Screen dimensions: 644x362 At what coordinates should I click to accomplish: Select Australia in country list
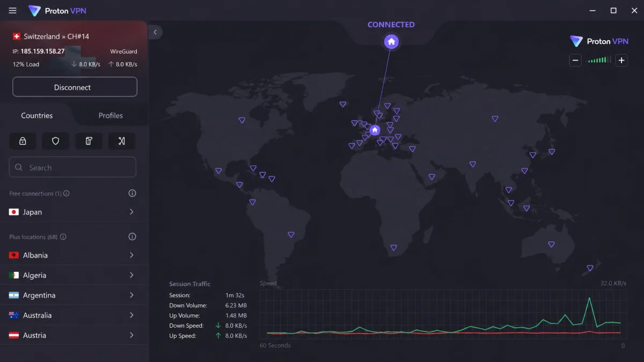(x=74, y=315)
